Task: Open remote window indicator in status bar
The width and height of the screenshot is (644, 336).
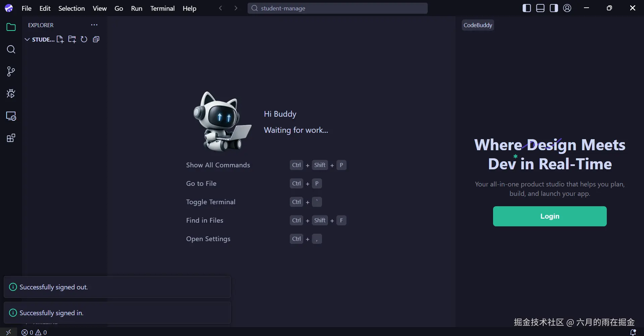Action: (8, 332)
